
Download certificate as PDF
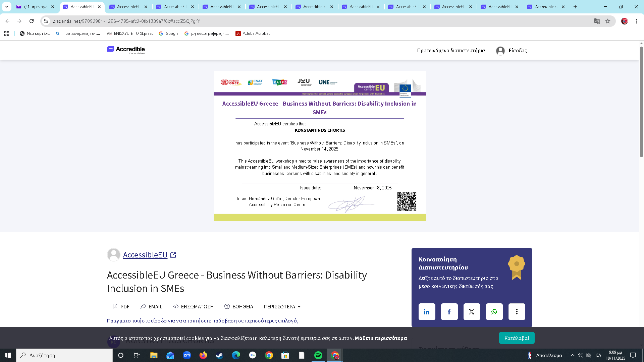121,306
